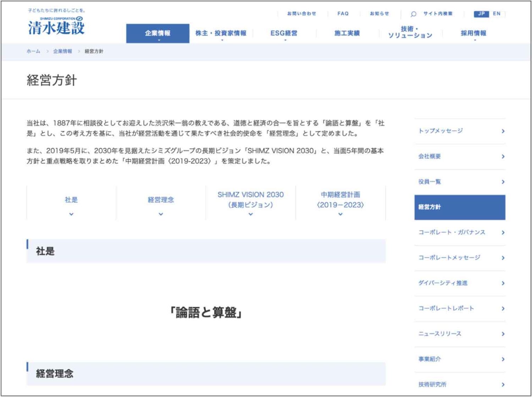
Task: Open 技術研究所 sidebar link
Action: coord(460,385)
